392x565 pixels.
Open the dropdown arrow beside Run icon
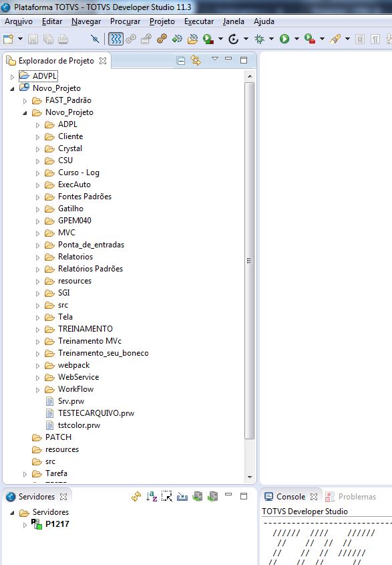[297, 39]
